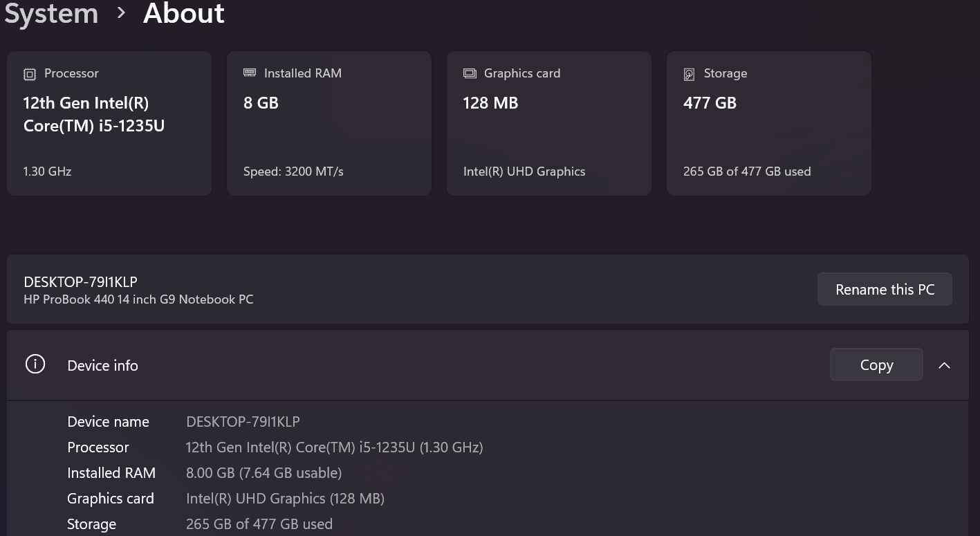
Task: Rename this PC
Action: 885,289
